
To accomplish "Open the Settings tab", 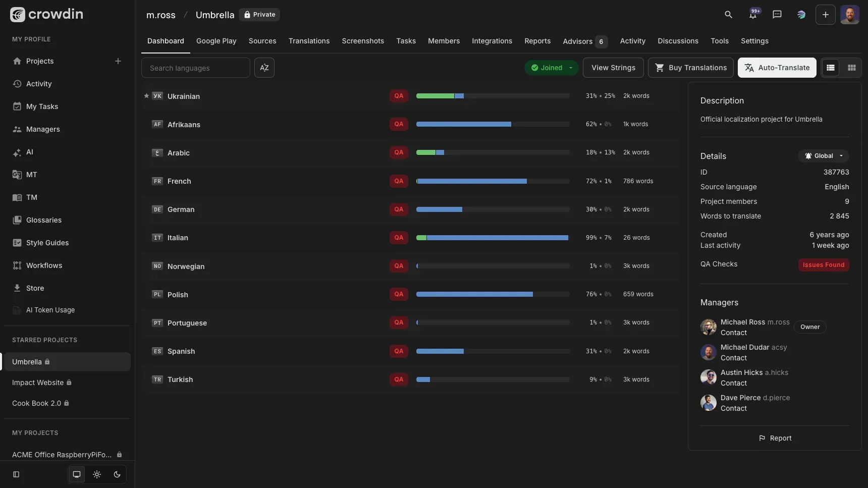I will pos(754,41).
